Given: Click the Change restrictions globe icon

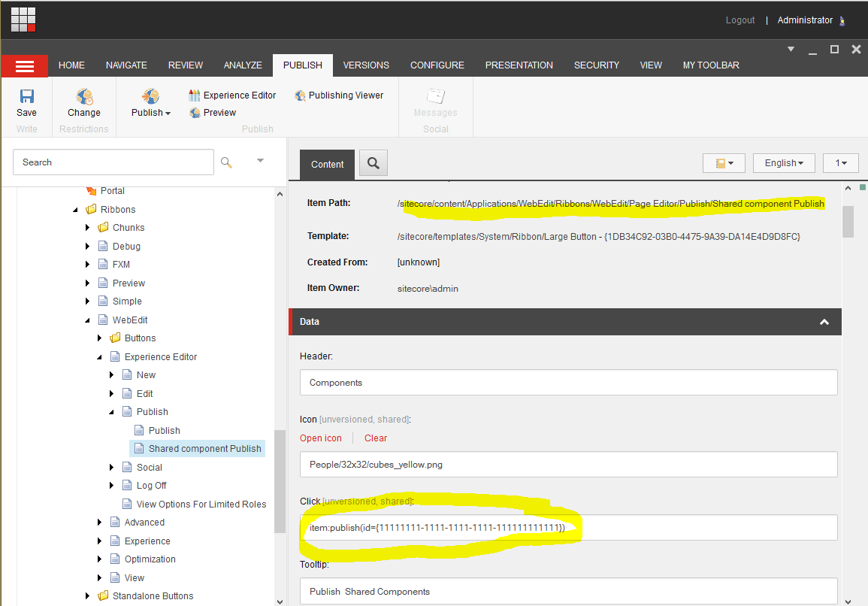Looking at the screenshot, I should (84, 96).
